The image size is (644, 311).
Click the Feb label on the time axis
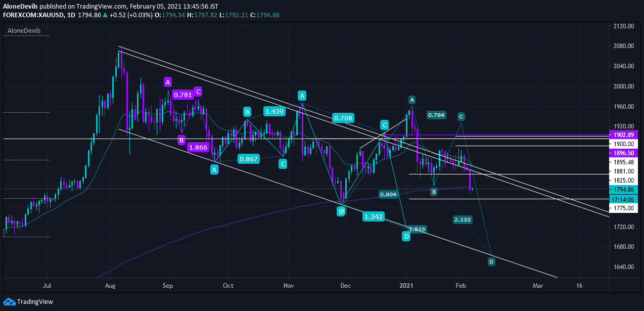[461, 286]
